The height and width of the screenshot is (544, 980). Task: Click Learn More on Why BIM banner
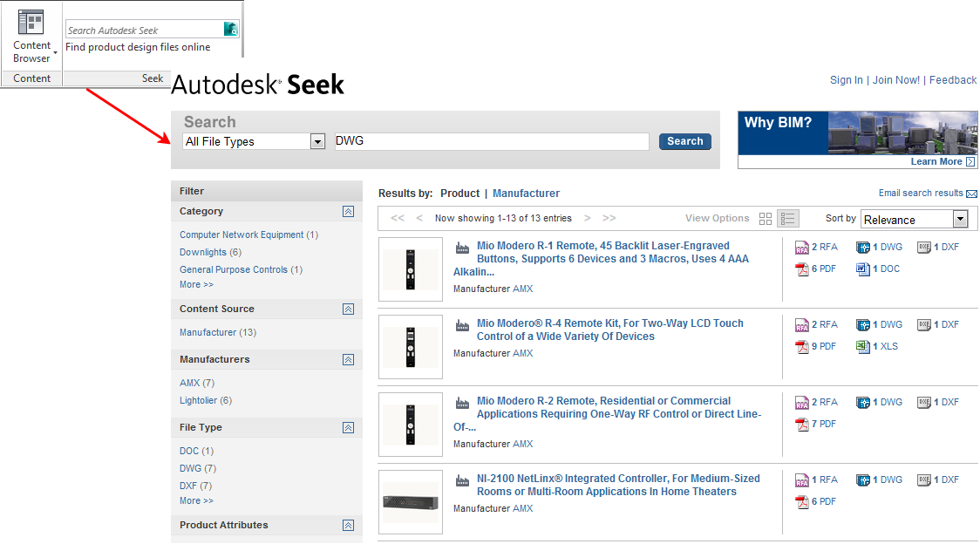point(936,161)
